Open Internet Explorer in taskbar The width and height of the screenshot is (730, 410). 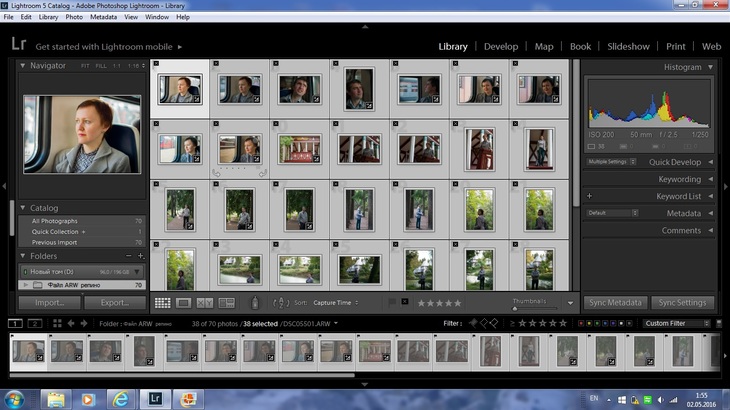click(121, 399)
